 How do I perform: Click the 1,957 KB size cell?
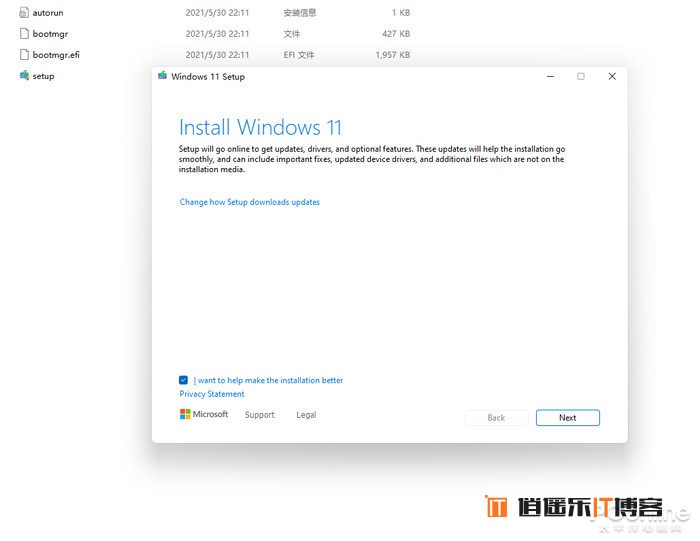pyautogui.click(x=392, y=55)
